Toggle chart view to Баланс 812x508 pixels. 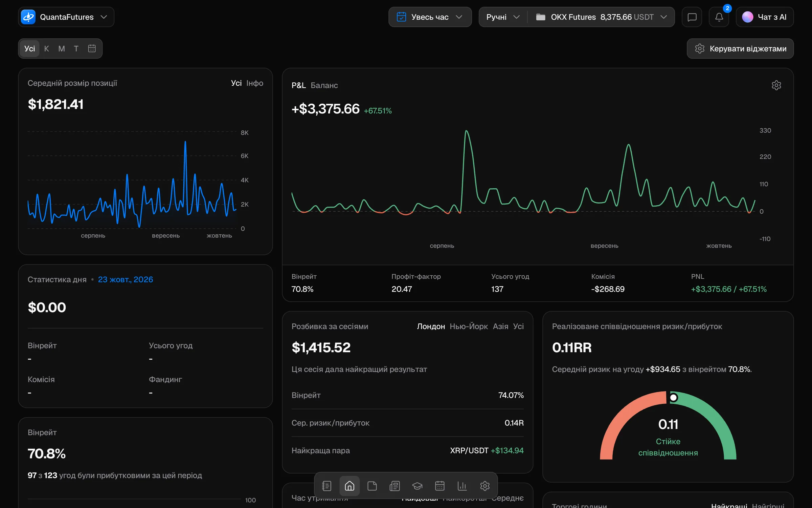[x=324, y=85]
